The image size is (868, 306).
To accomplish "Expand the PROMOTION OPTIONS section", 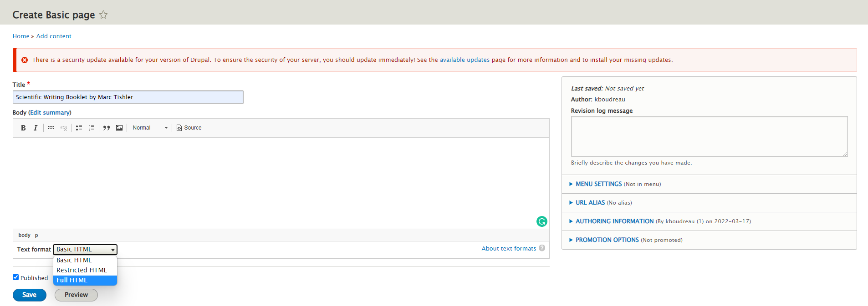I will click(607, 240).
